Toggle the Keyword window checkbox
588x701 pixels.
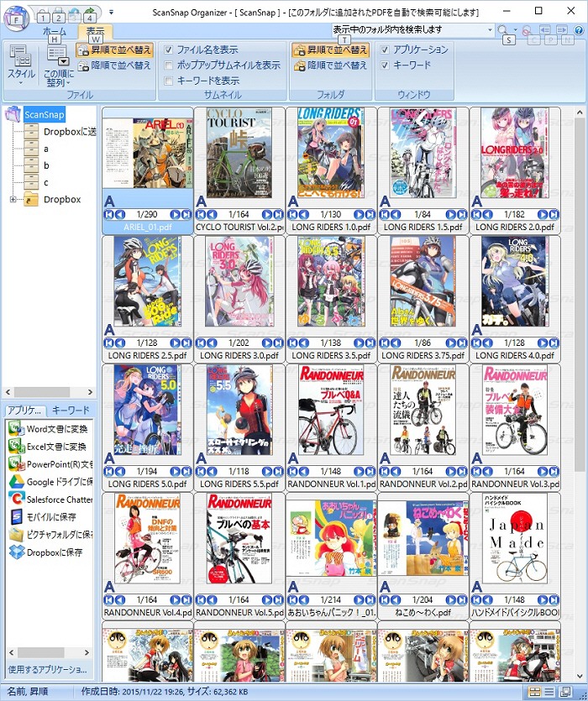[x=385, y=65]
